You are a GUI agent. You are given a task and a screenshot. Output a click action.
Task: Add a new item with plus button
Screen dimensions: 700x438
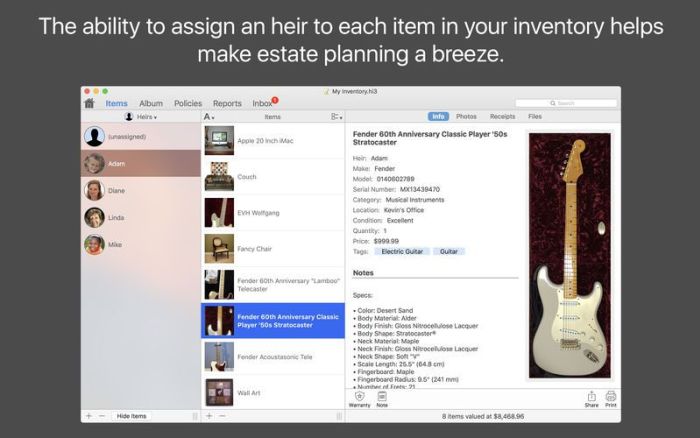tap(209, 416)
